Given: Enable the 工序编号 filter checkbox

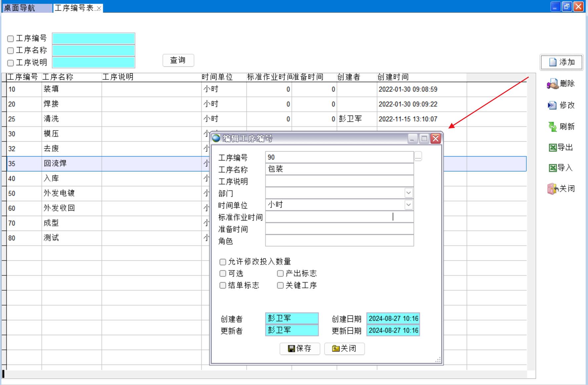Looking at the screenshot, I should pyautogui.click(x=11, y=39).
